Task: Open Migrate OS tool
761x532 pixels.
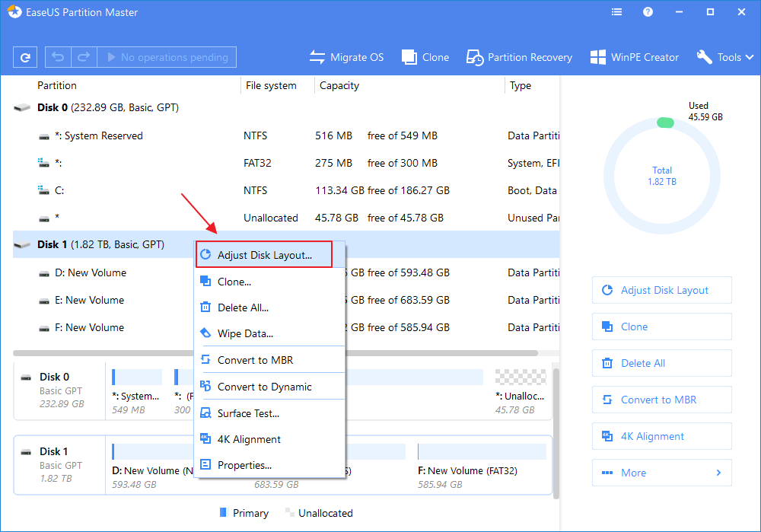Action: coord(346,57)
